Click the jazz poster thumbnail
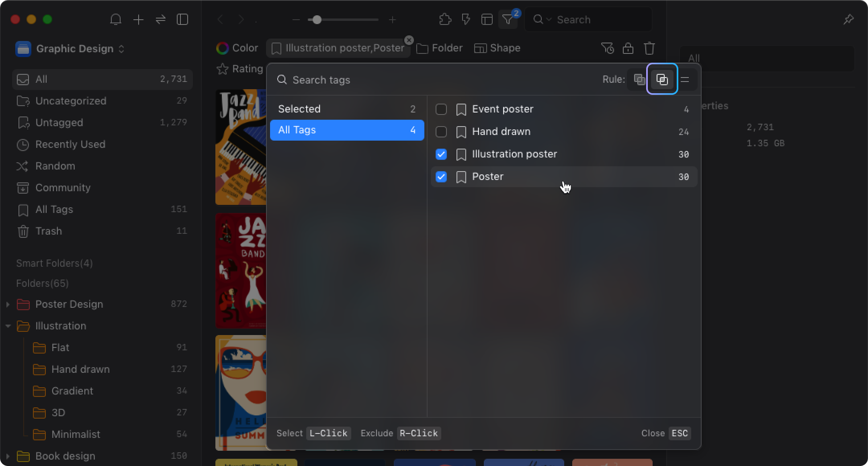Image resolution: width=868 pixels, height=466 pixels. [x=241, y=146]
